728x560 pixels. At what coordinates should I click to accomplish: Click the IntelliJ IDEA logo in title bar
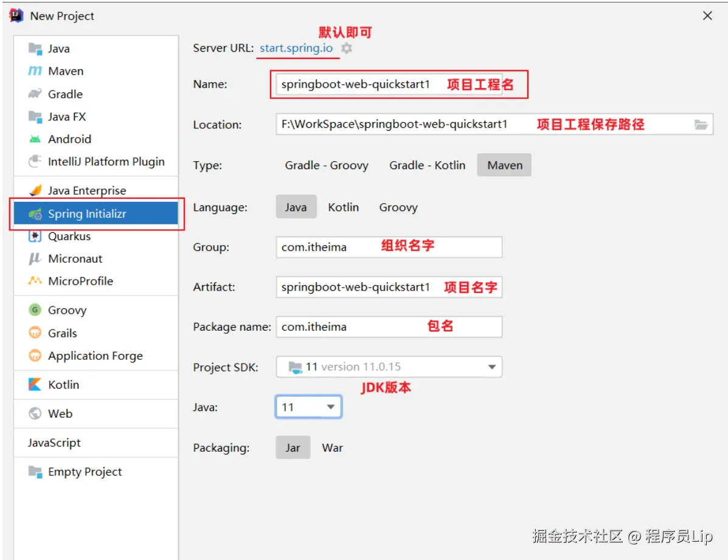point(16,15)
